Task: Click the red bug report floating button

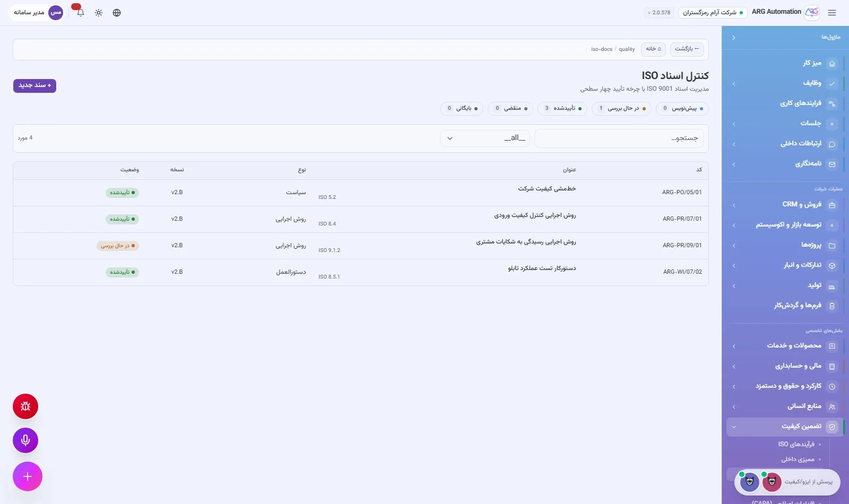Action: coord(25,406)
